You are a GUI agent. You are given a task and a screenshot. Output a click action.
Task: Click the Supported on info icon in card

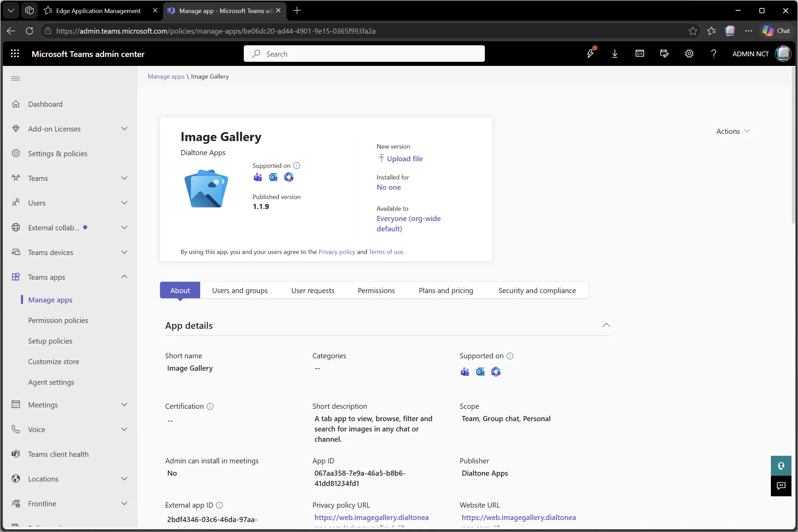pyautogui.click(x=297, y=166)
